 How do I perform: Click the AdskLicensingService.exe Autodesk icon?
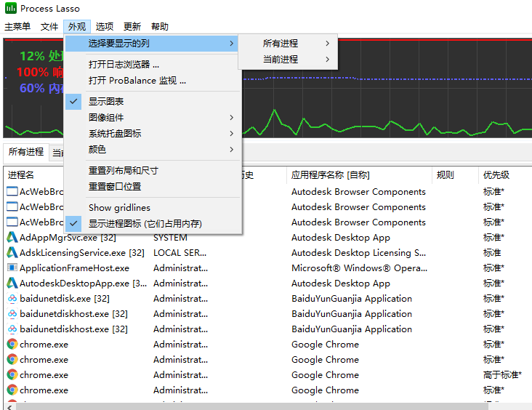[12, 252]
